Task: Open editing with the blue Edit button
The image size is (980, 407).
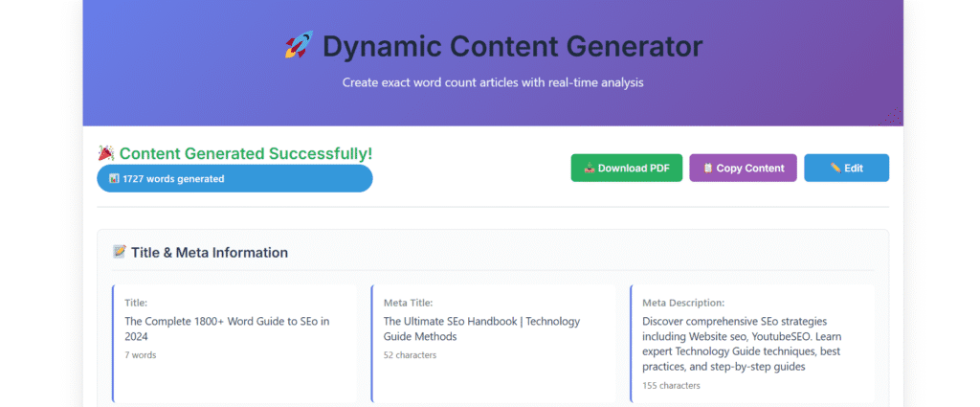Action: (x=846, y=168)
